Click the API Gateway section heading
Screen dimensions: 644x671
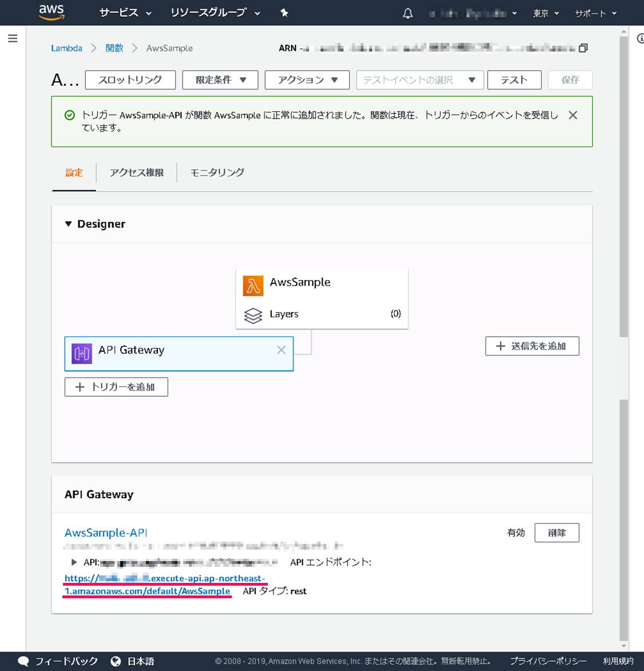pos(99,494)
